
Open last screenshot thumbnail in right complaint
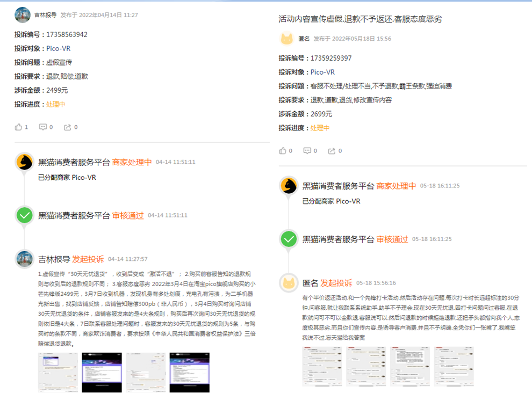click(454, 366)
